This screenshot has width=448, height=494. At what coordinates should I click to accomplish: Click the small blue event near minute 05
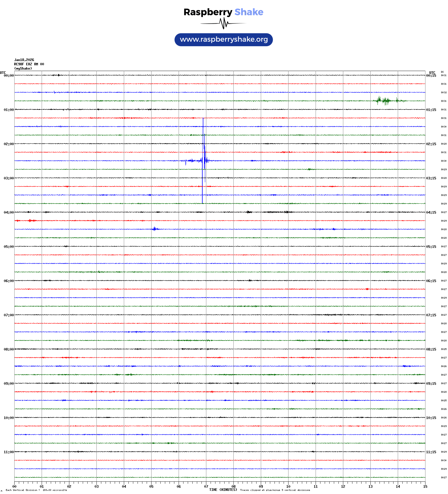tap(155, 229)
